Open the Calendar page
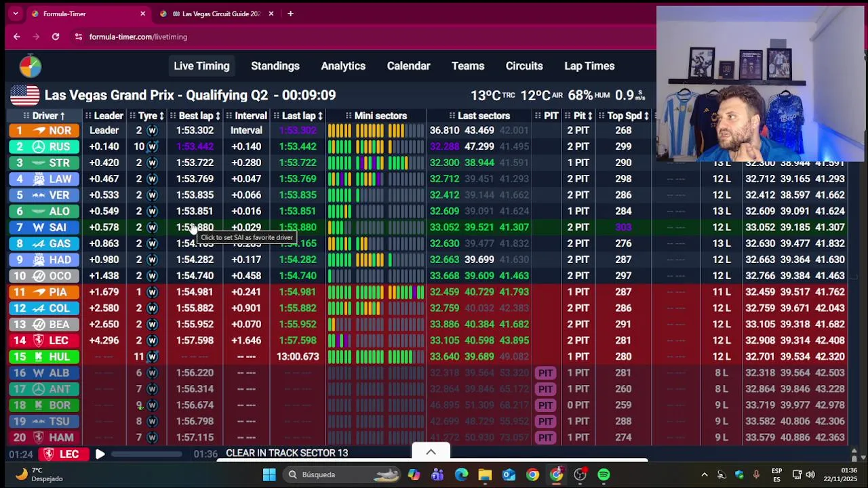The width and height of the screenshot is (868, 488). click(x=408, y=66)
